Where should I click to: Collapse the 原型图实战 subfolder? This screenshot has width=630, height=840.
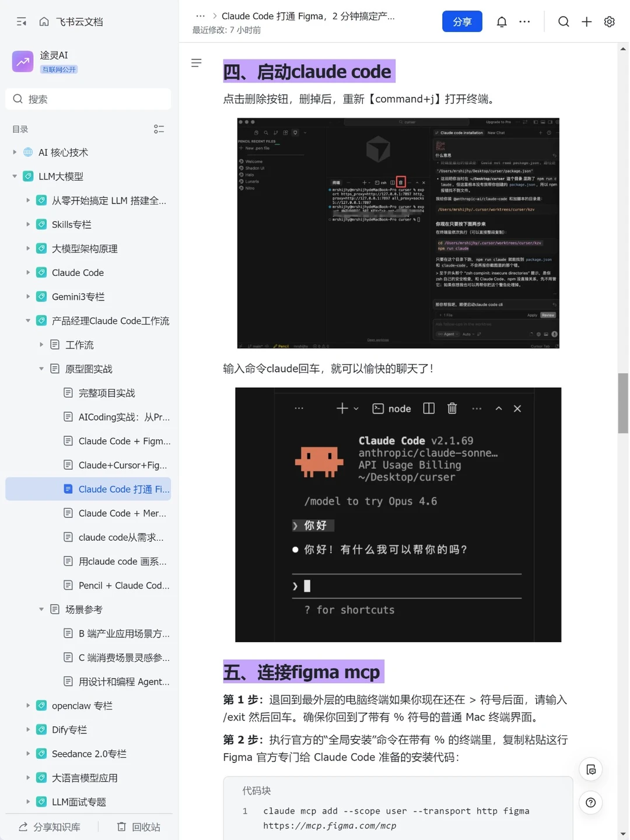pyautogui.click(x=41, y=369)
